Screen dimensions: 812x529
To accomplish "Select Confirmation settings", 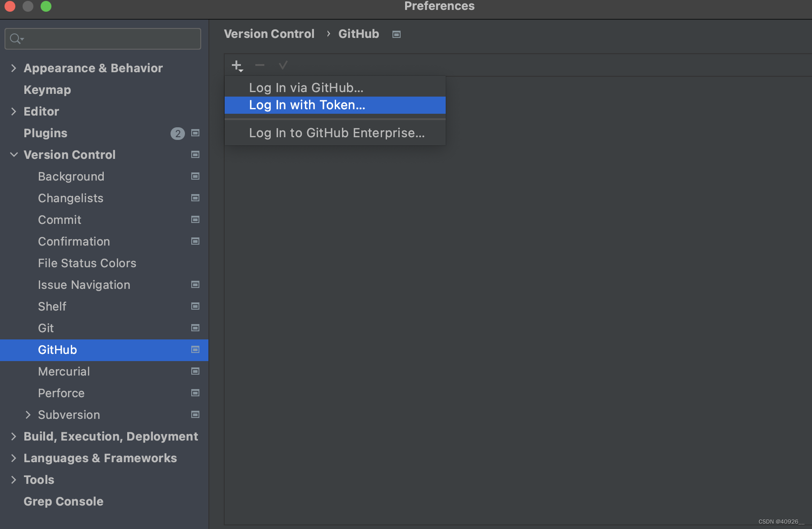I will [x=74, y=241].
